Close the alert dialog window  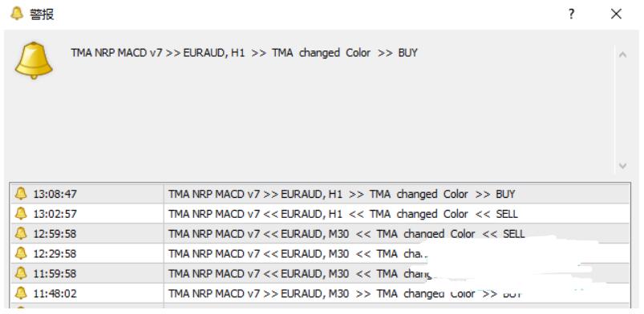click(616, 14)
